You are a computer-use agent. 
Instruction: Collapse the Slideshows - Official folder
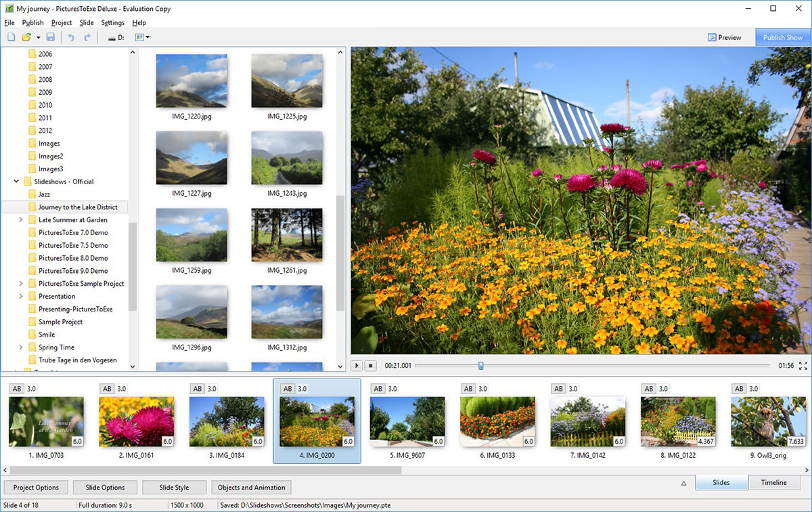click(16, 182)
